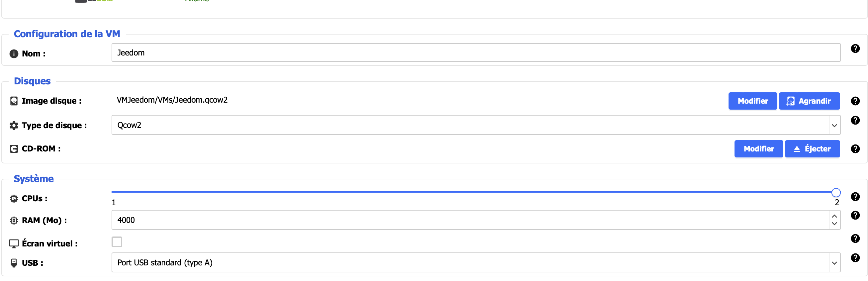This screenshot has width=868, height=281.
Task: Show help for the CD-ROM row
Action: [855, 148]
